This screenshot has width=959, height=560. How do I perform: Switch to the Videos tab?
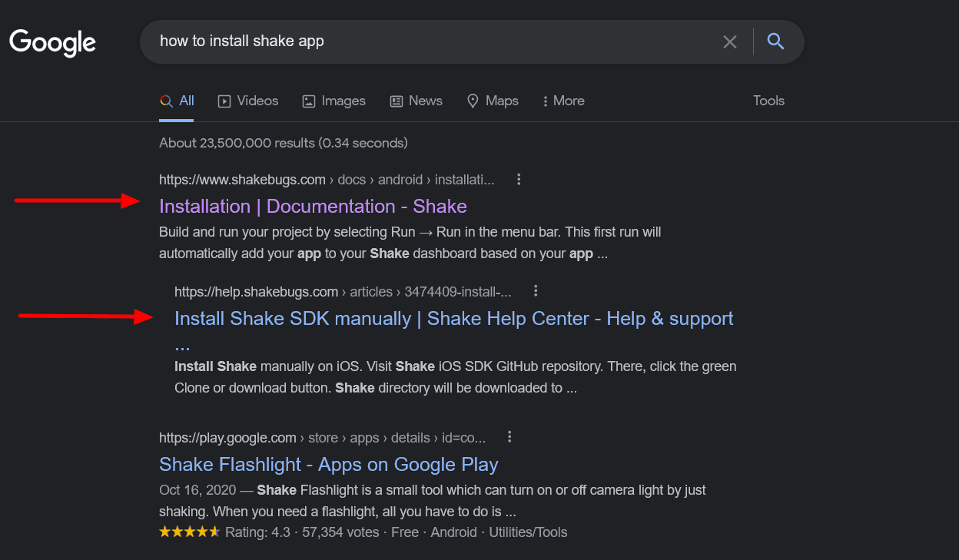click(248, 101)
